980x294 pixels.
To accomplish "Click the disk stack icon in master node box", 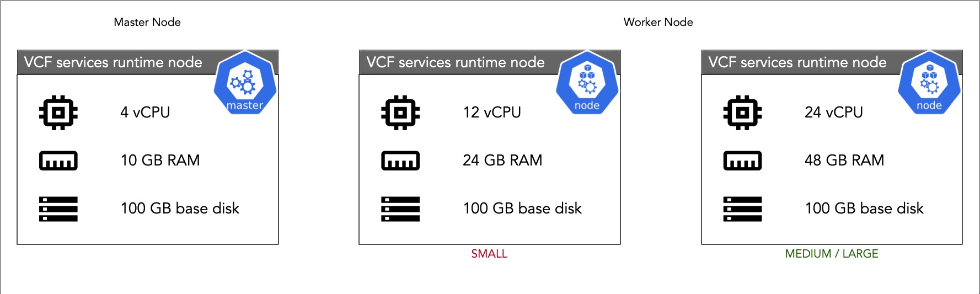I will [58, 209].
